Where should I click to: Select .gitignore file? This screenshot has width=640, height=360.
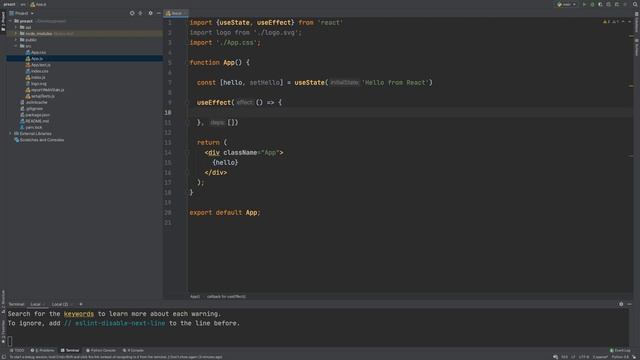pos(31,109)
